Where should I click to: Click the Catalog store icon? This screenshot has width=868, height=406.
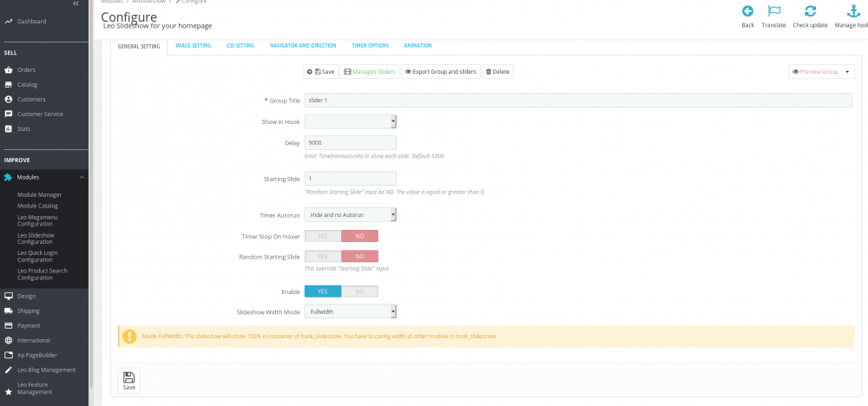(8, 85)
